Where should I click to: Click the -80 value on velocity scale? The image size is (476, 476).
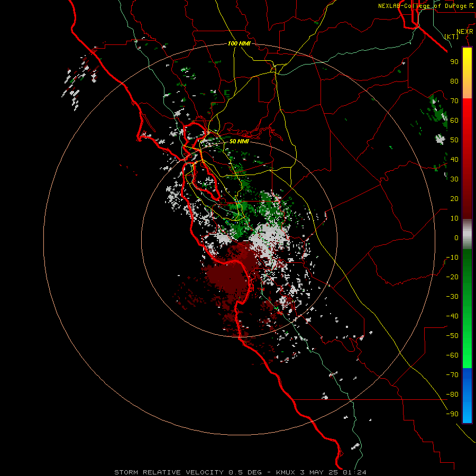[x=452, y=395]
